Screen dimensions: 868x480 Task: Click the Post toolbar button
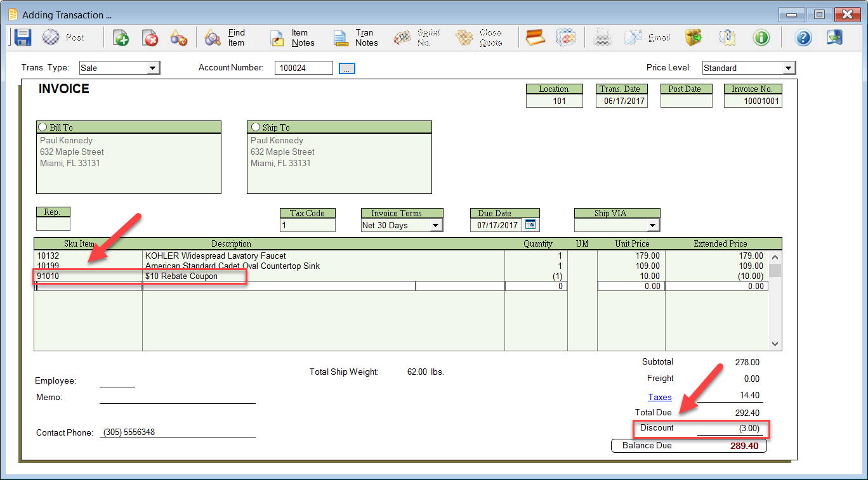(x=63, y=37)
